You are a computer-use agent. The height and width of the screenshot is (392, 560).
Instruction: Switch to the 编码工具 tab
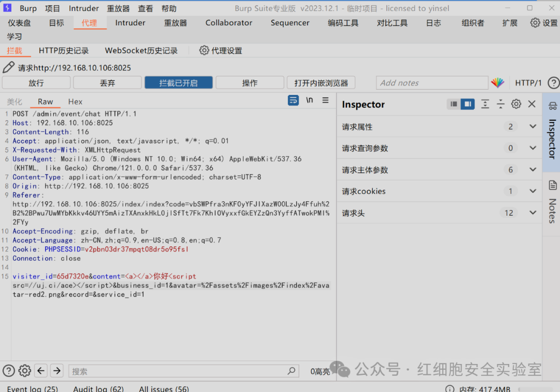click(x=343, y=23)
